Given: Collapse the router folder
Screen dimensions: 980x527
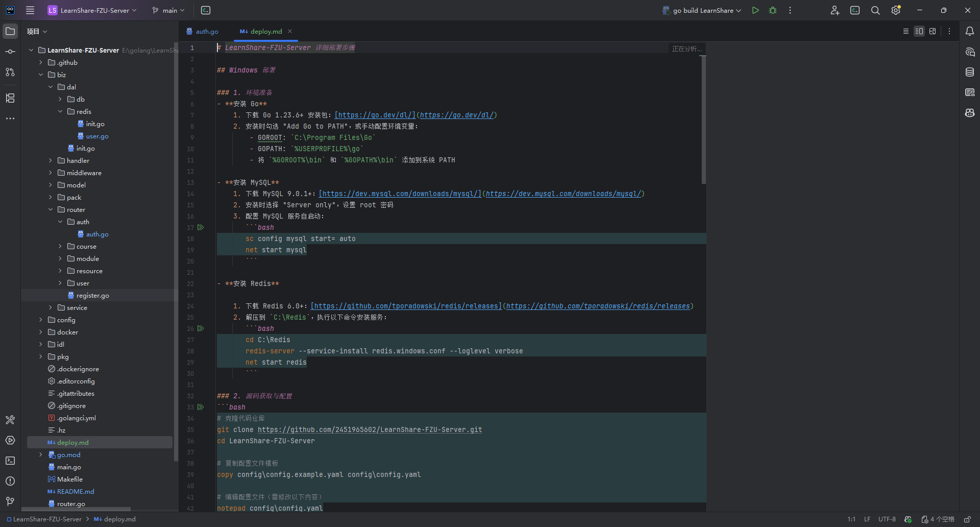Looking at the screenshot, I should [x=51, y=209].
